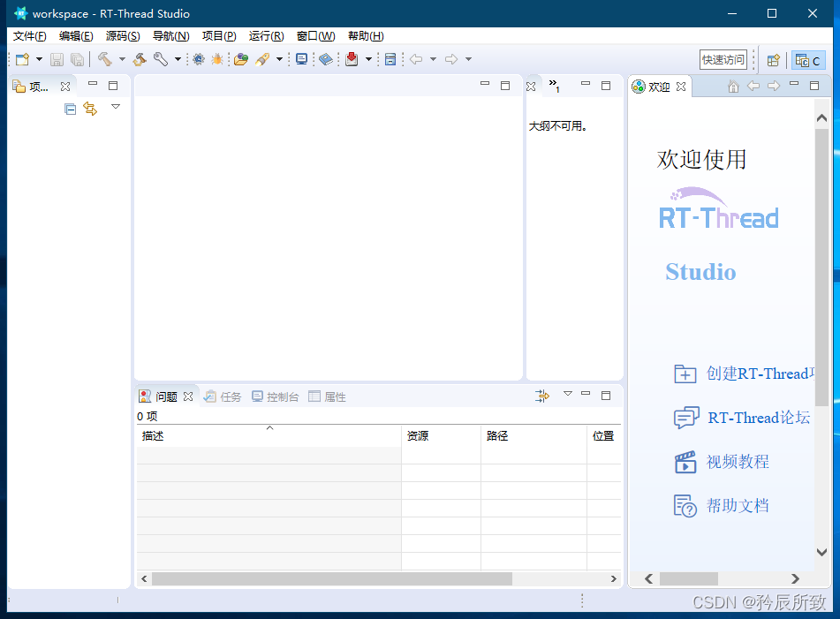Open the 项目 menu
This screenshot has height=619, width=840.
[218, 36]
